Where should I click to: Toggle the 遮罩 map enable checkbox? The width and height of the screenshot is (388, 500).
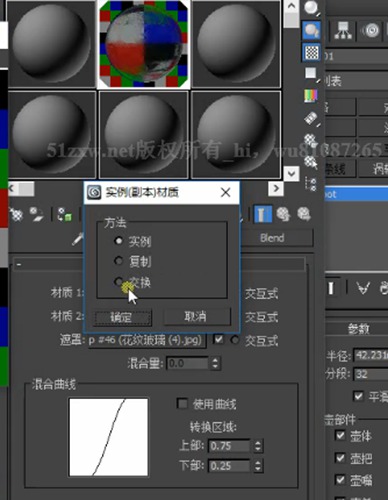[219, 339]
